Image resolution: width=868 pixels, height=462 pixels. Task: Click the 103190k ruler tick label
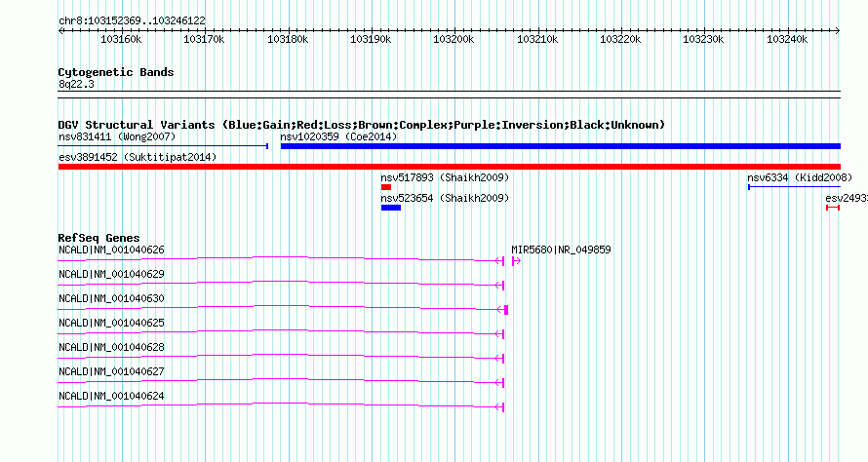[x=371, y=39]
